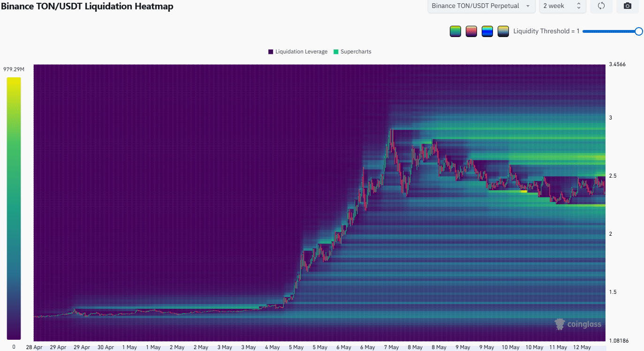Toggle the Liquidation Leverage legend series
Viewport: 644px width, 351px height.
point(298,52)
